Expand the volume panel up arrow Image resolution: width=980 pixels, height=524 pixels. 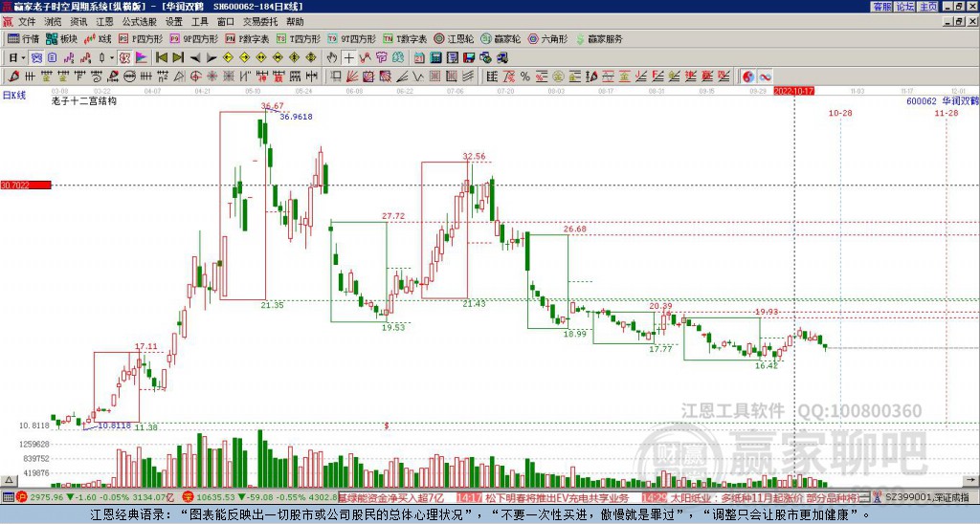coord(9,481)
